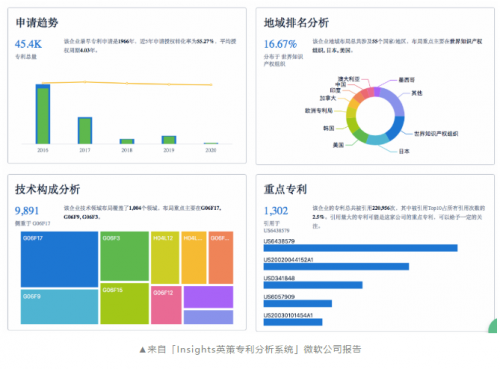Click the 16.67% value
This screenshot has width=500, height=369.
(x=280, y=44)
